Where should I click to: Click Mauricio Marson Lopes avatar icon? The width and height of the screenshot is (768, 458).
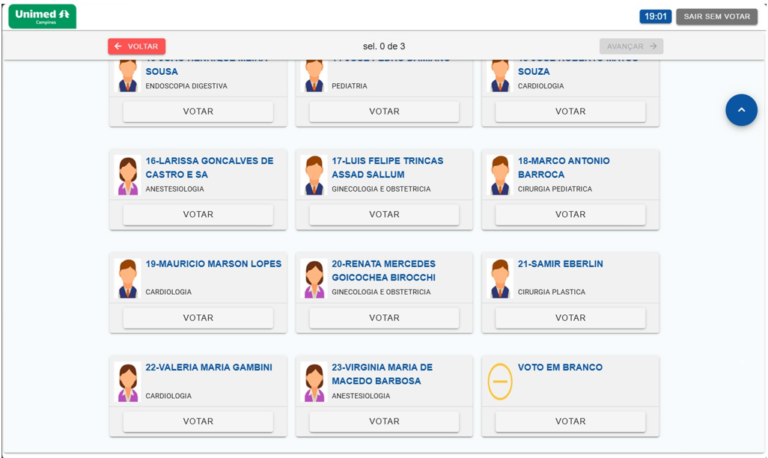128,278
